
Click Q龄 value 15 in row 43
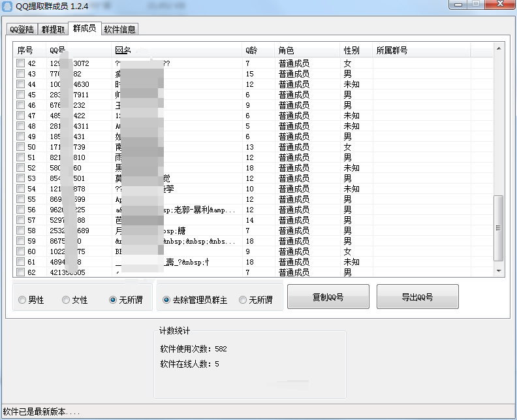point(249,74)
